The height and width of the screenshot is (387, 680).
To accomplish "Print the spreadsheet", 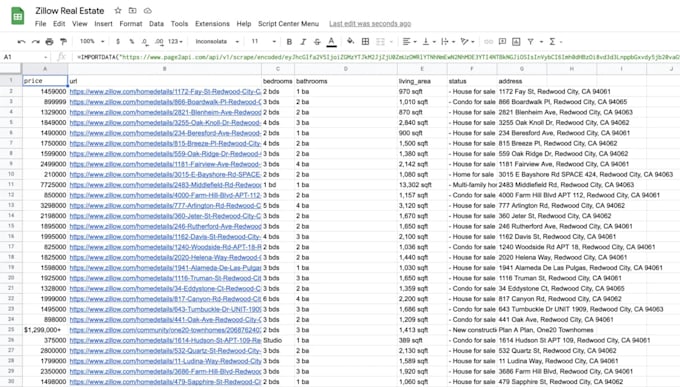I will (x=49, y=42).
